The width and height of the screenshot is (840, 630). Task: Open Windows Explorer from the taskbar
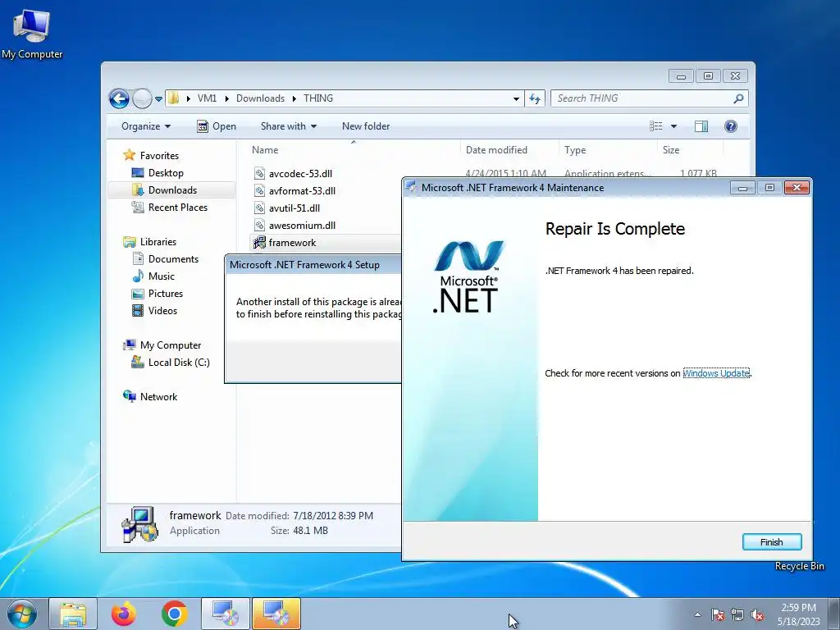pos(73,614)
